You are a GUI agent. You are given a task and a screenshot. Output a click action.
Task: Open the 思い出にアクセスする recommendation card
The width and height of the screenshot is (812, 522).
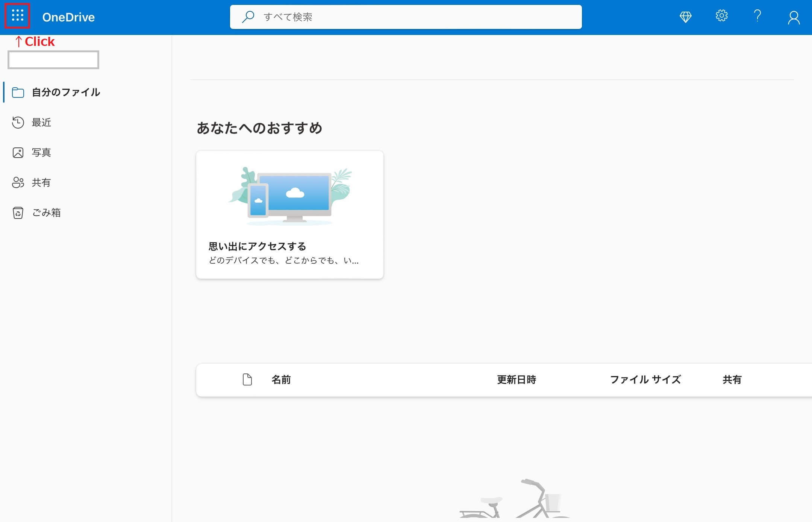point(289,215)
